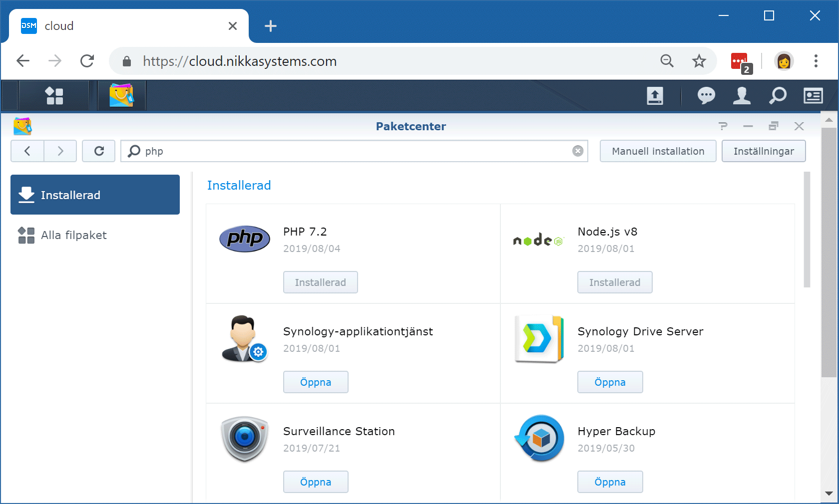Click the Node.js v8 package title
This screenshot has height=504, width=839.
click(x=607, y=232)
